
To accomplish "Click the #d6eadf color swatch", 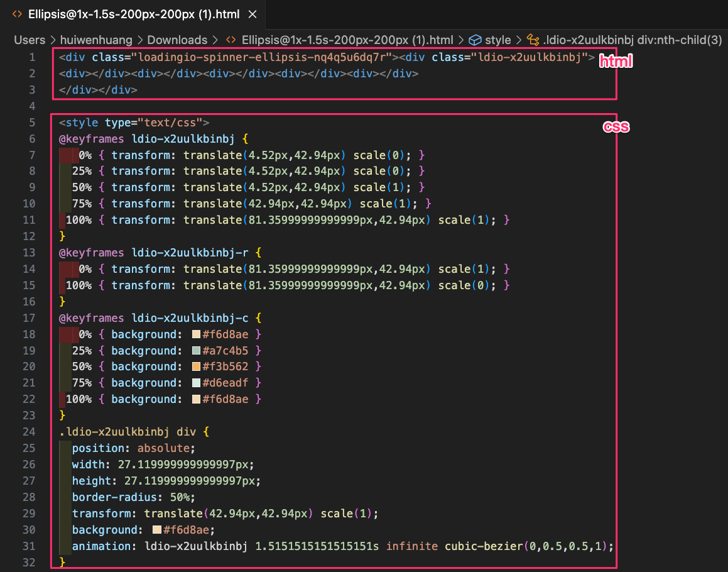I will coord(196,383).
